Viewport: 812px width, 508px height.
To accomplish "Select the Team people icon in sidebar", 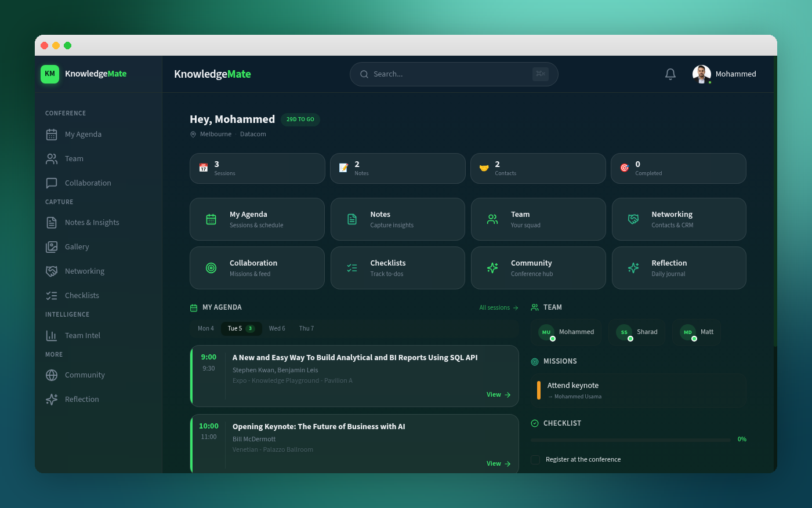I will pos(52,159).
